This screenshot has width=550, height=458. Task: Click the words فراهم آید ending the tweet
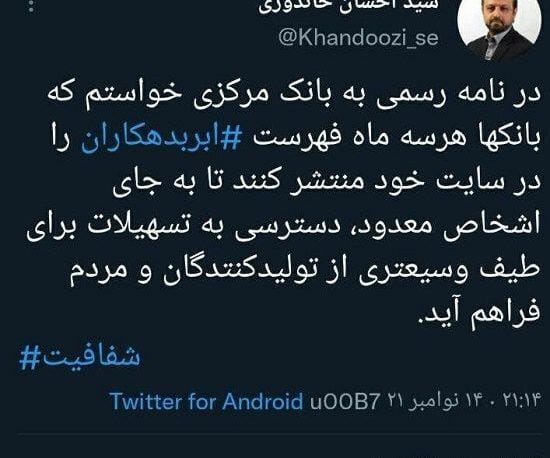pyautogui.click(x=480, y=313)
